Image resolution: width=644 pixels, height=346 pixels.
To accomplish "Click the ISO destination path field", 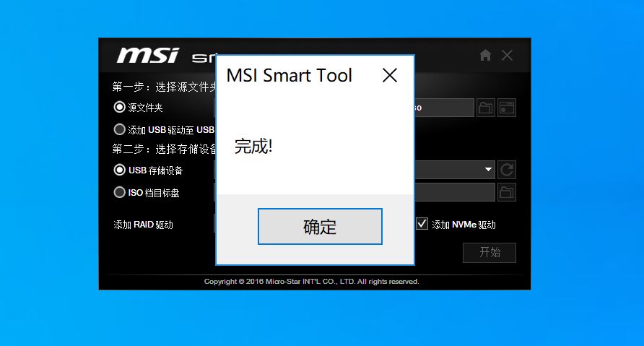I will [455, 192].
